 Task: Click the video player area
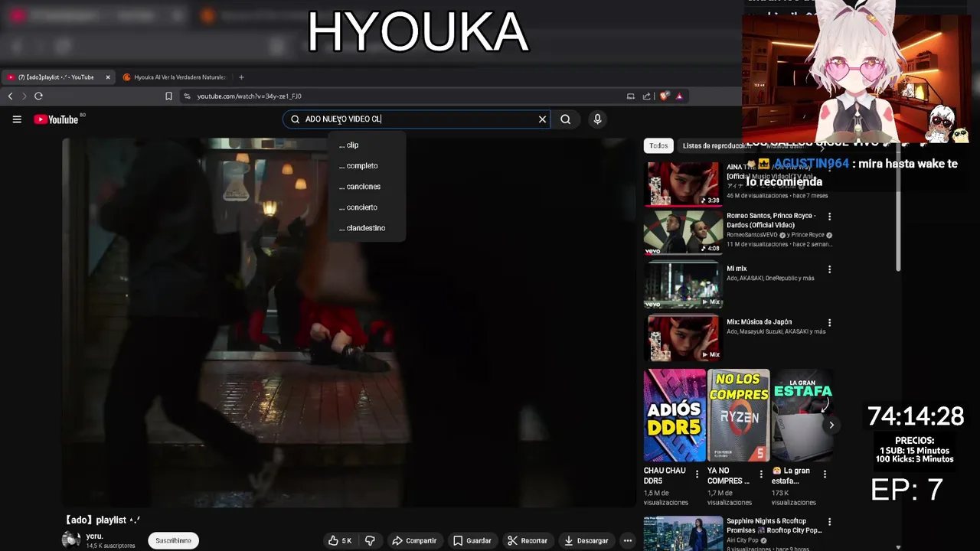click(x=348, y=322)
